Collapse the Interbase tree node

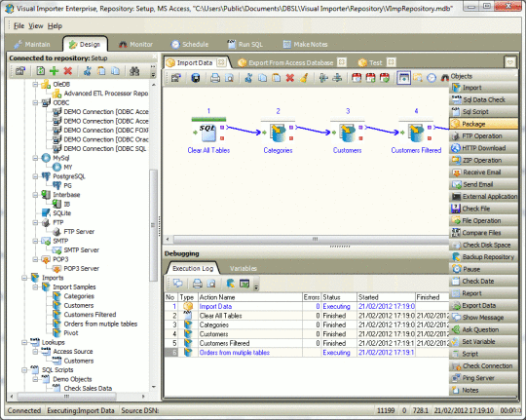coord(36,195)
